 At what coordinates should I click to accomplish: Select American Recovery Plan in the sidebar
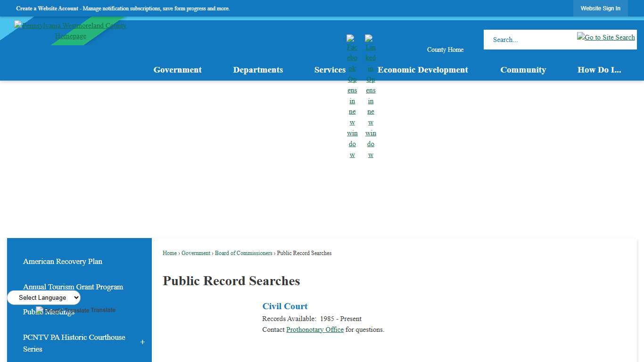63,261
